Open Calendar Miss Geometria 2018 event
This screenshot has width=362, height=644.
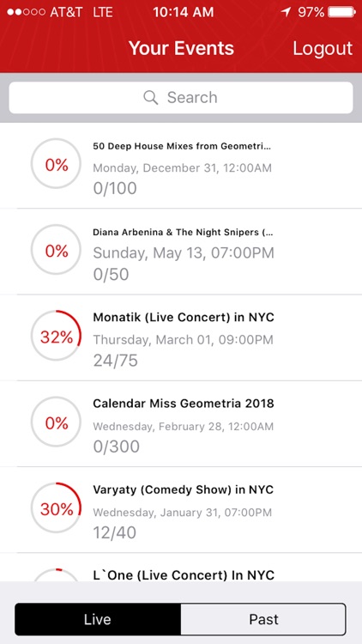pos(181,424)
